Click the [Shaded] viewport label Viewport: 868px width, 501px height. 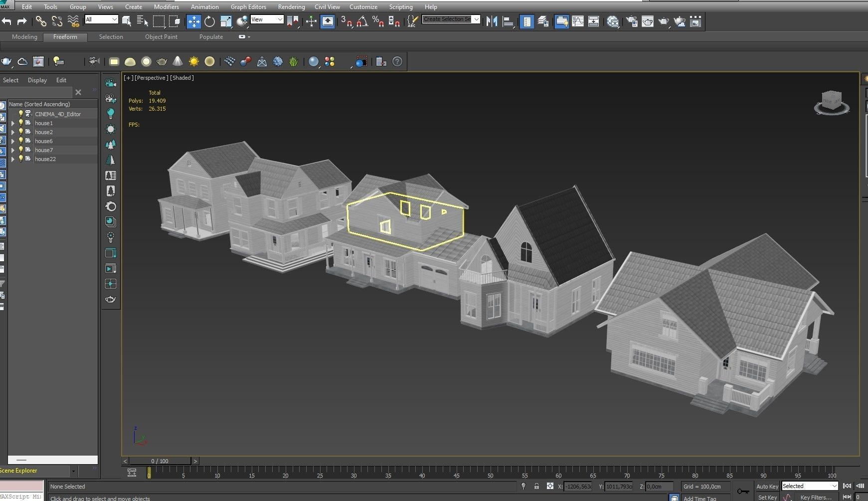[182, 78]
